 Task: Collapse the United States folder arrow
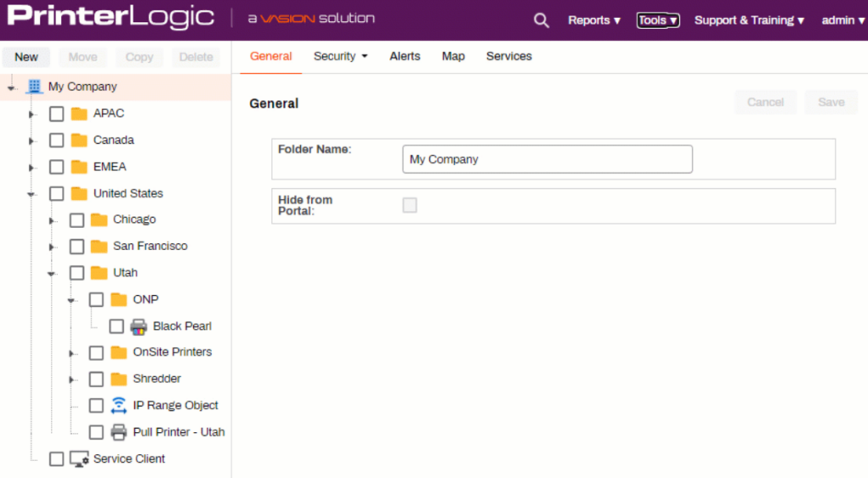(31, 194)
